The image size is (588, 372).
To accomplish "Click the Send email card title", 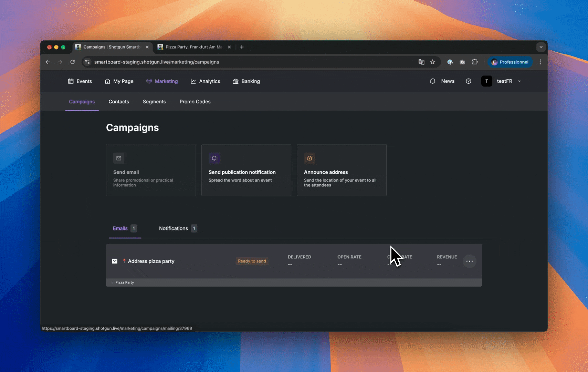I will pos(126,172).
